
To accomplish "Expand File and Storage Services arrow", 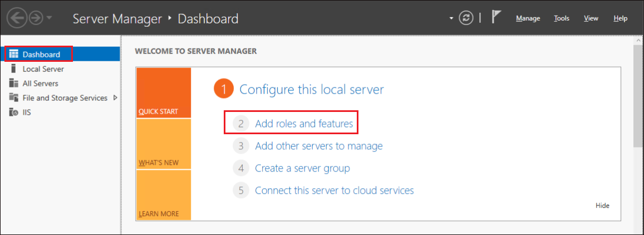I will [115, 98].
